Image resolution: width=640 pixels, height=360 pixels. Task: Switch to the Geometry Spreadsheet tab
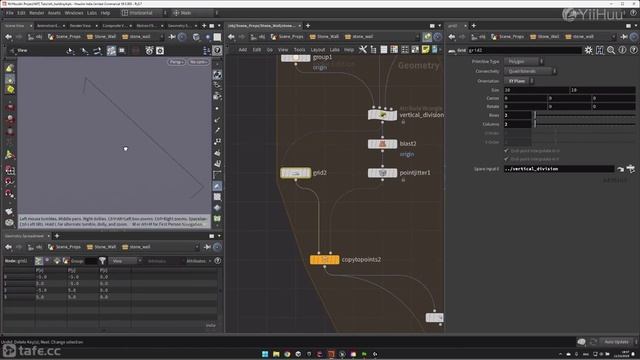tap(24, 236)
